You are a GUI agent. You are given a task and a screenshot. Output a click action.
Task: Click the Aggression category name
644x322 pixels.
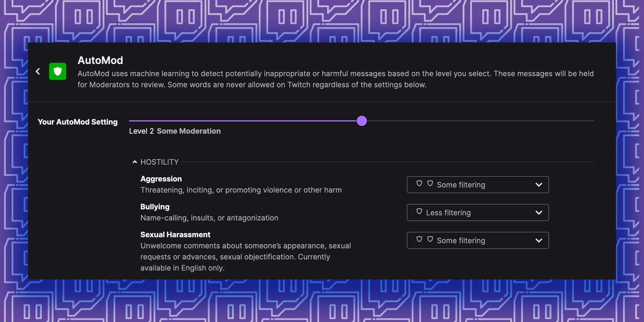(x=161, y=179)
